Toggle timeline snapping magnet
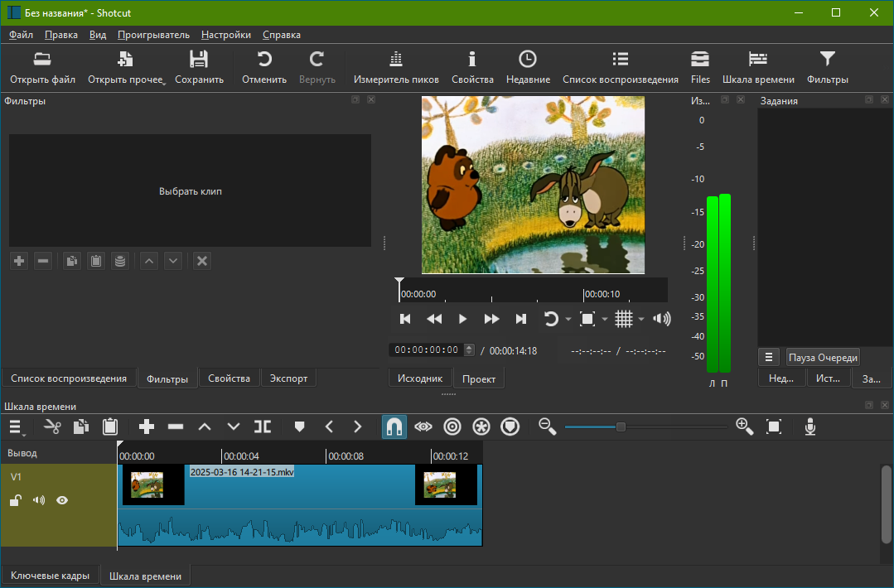This screenshot has height=588, width=894. pos(394,427)
